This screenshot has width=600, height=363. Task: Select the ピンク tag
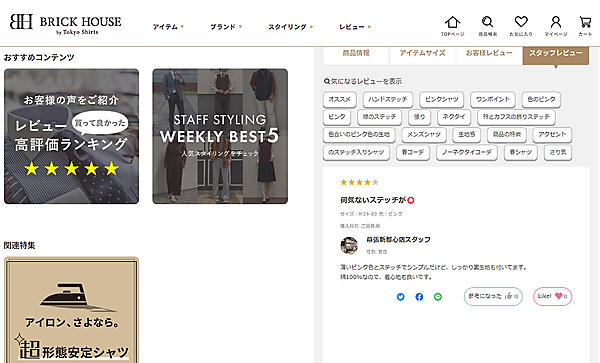coord(337,117)
